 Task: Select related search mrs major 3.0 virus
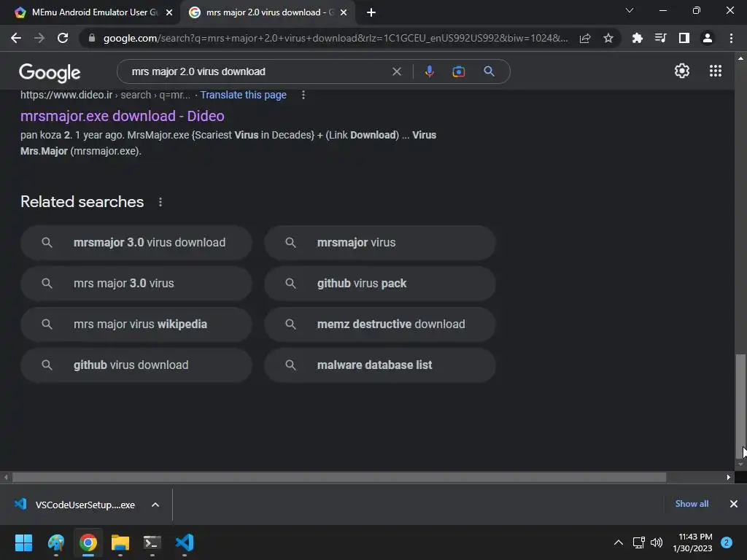coord(136,284)
